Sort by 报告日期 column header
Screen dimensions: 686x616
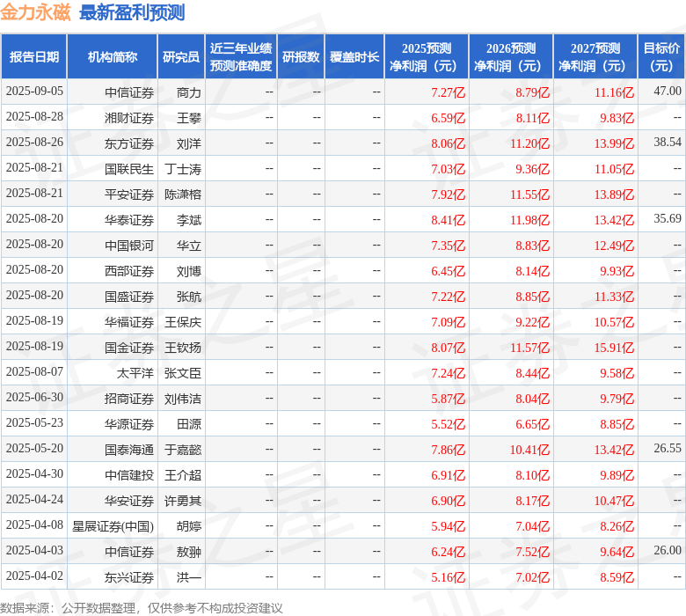coord(34,57)
